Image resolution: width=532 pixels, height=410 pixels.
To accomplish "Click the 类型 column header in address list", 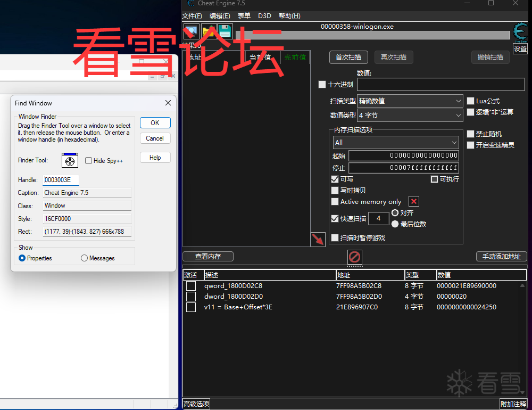I will point(420,275).
